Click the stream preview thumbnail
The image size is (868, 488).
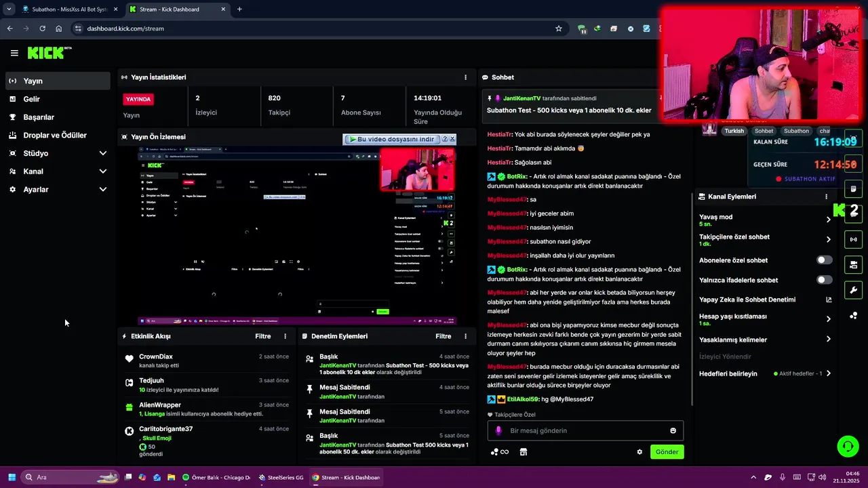[297, 236]
